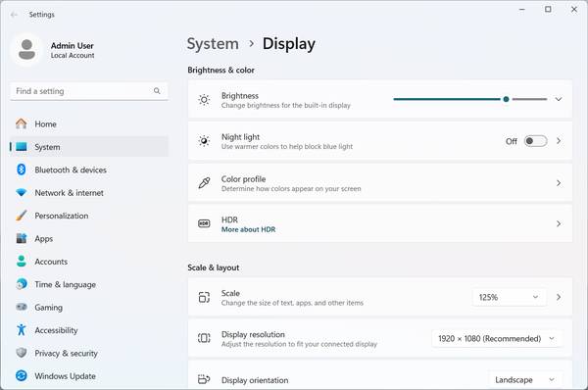The height and width of the screenshot is (390, 588).
Task: Click the Night light Off status text
Action: [512, 141]
